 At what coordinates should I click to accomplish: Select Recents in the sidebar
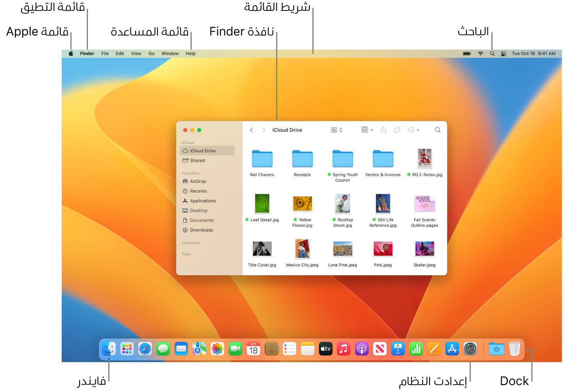point(207,191)
